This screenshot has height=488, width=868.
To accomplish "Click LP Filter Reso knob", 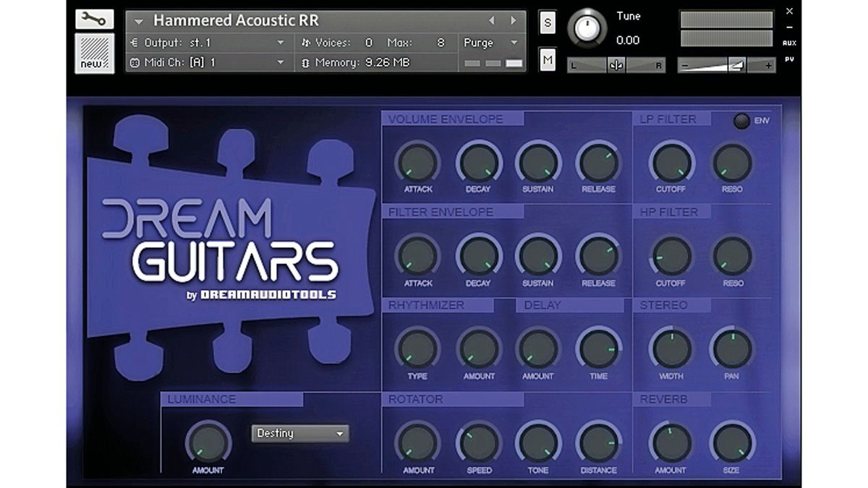I will click(733, 162).
